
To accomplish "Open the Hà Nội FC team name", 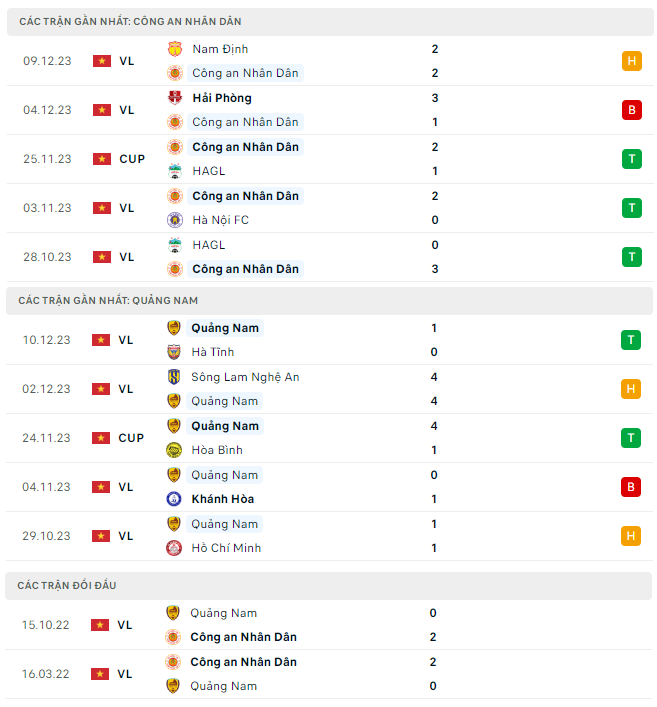I will click(x=220, y=220).
